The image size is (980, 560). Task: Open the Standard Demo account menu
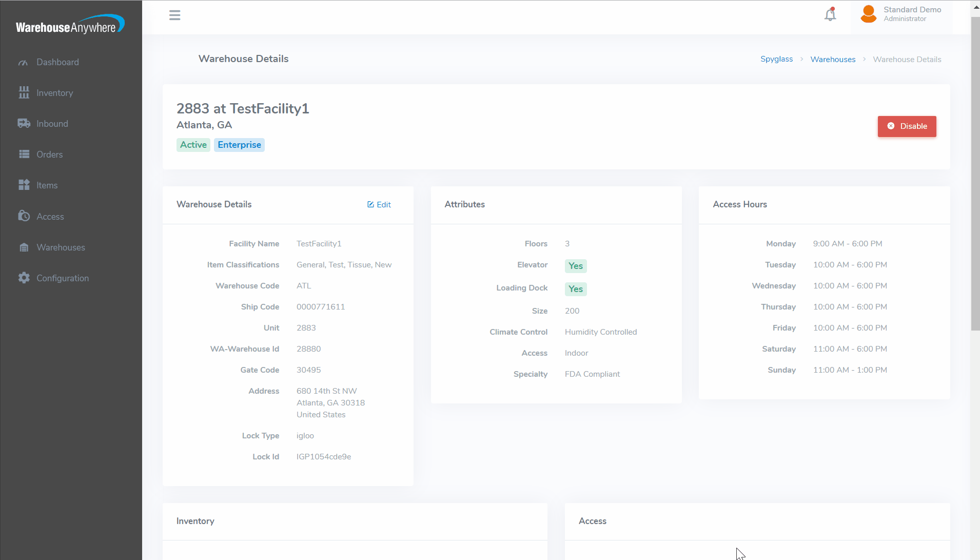tap(912, 14)
